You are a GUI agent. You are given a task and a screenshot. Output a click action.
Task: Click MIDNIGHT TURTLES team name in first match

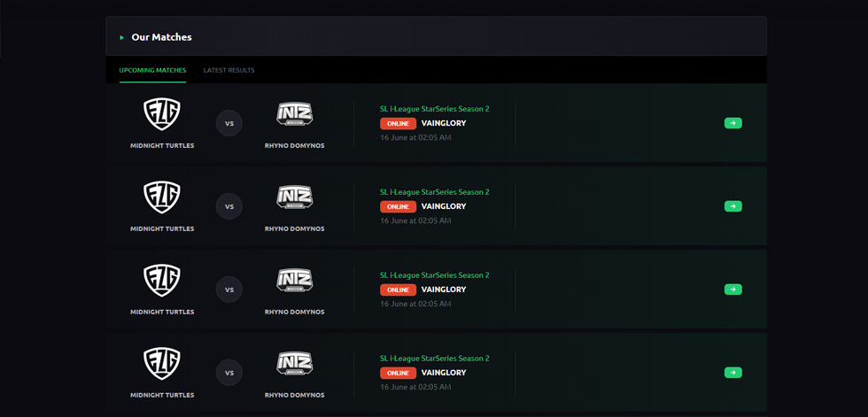(162, 146)
